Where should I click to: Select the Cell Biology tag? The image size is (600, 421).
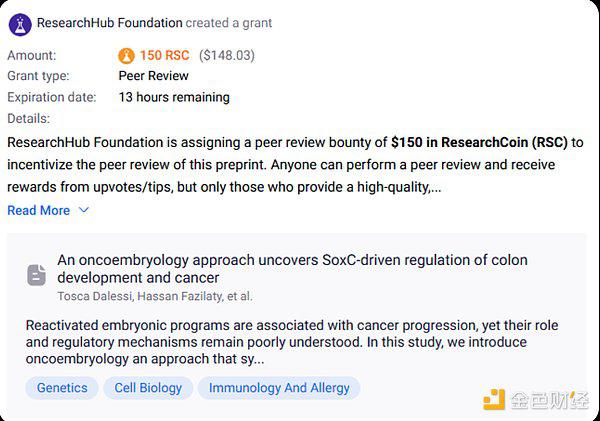click(148, 388)
